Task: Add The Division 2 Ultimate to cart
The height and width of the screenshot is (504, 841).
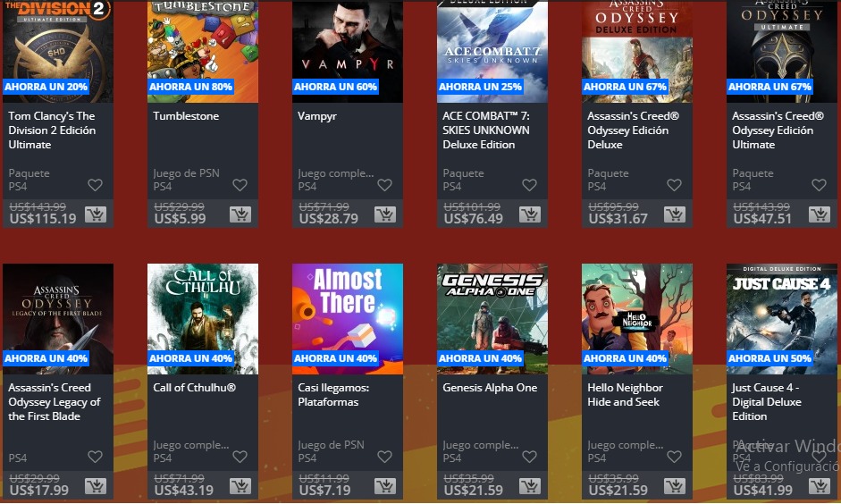Action: pos(95,214)
